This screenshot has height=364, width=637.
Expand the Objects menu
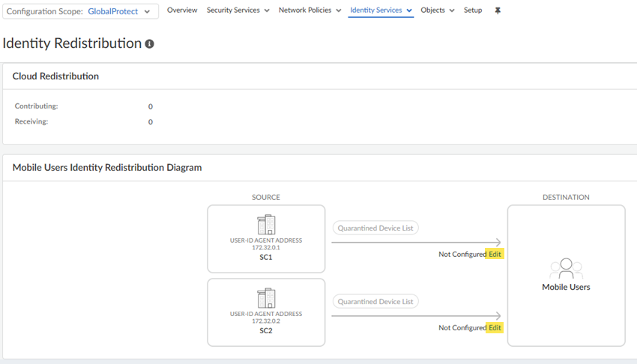pyautogui.click(x=438, y=10)
